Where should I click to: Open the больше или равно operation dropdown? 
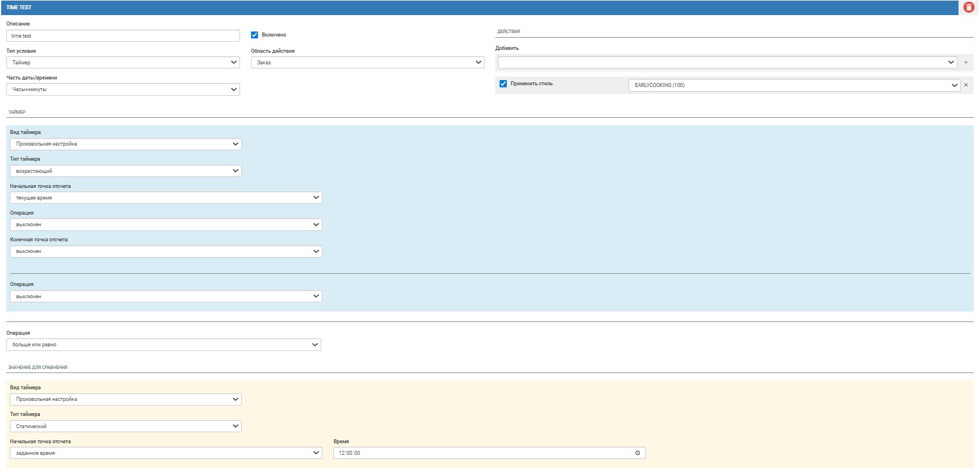pos(164,345)
